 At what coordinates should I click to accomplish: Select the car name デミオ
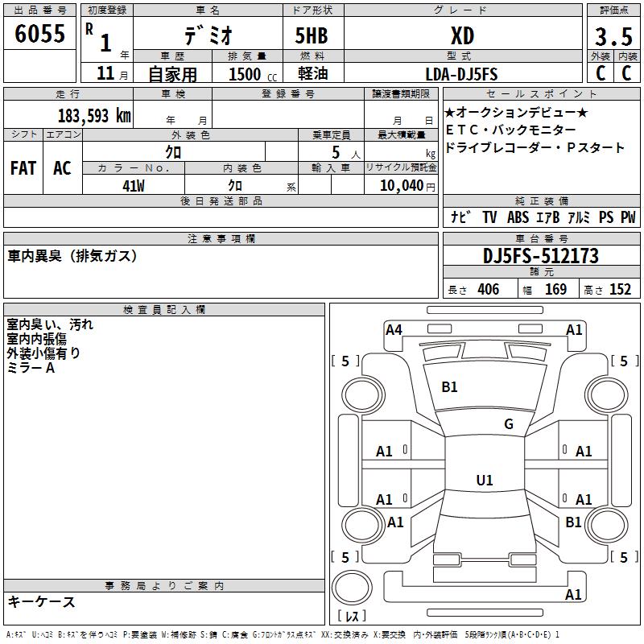pos(208,35)
